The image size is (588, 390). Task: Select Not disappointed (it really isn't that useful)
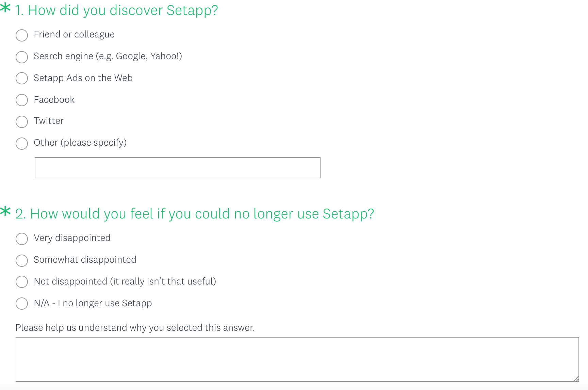(22, 282)
